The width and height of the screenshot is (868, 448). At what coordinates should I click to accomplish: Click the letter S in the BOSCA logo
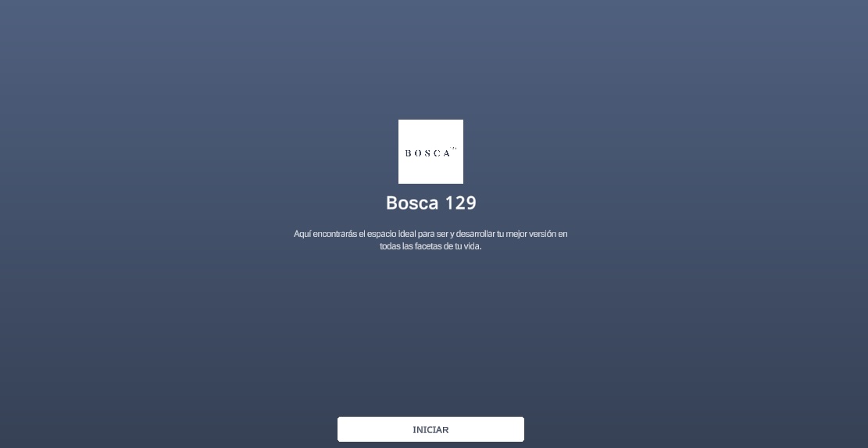point(427,153)
